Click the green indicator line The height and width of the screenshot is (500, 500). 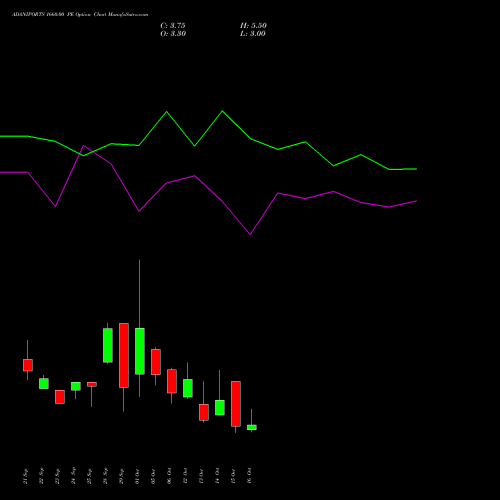(x=208, y=140)
